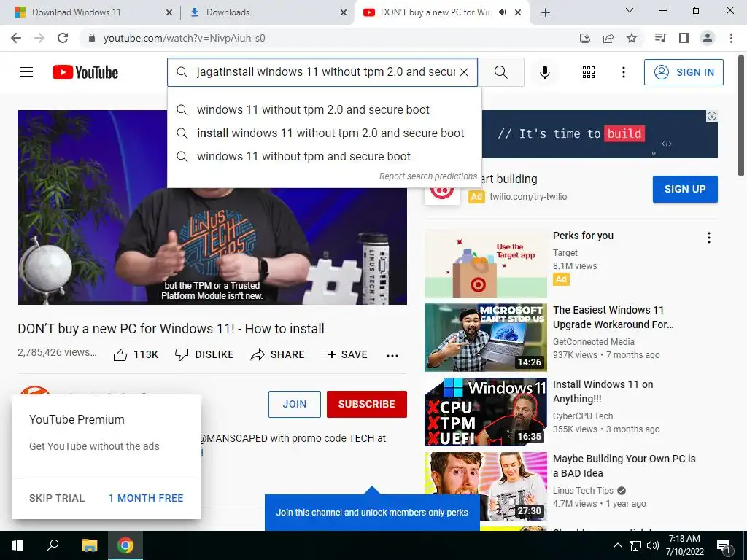The height and width of the screenshot is (560, 747).
Task: Open the YouTube hamburger guide menu
Action: (26, 72)
